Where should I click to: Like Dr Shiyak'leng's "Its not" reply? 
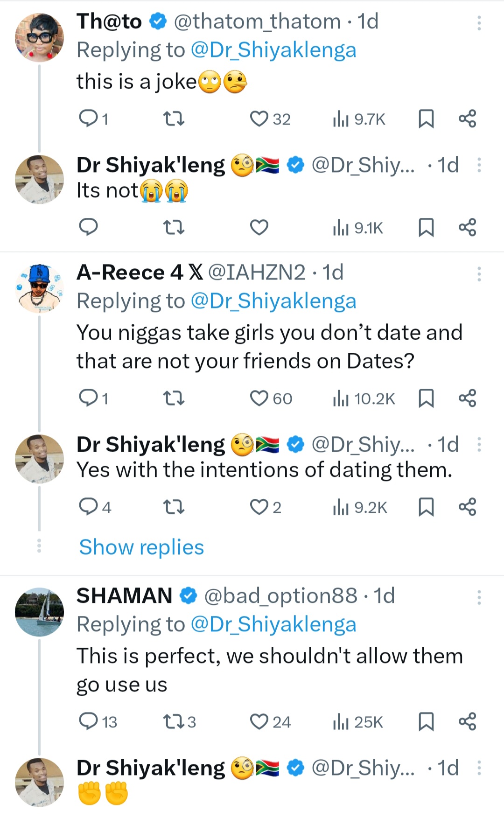point(259,227)
